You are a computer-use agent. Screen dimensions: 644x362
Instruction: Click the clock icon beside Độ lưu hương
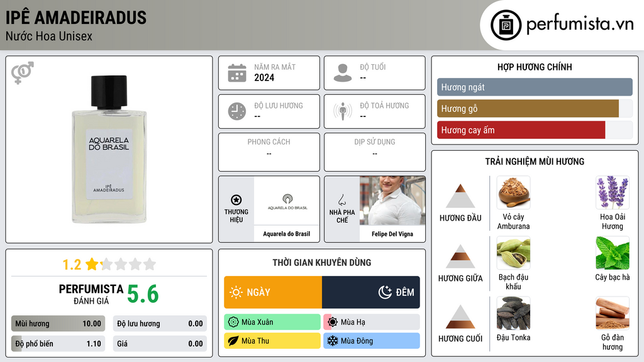(237, 111)
